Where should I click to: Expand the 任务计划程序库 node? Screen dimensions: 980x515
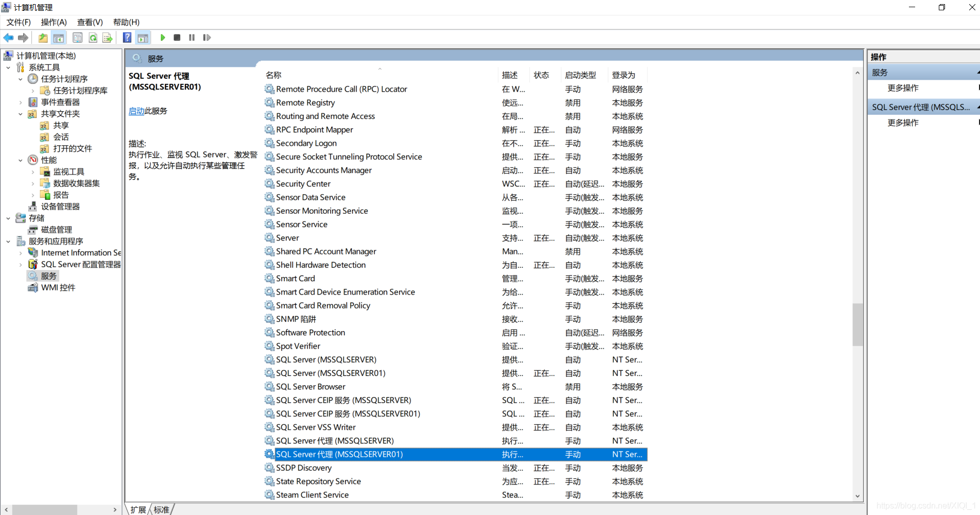tap(33, 91)
